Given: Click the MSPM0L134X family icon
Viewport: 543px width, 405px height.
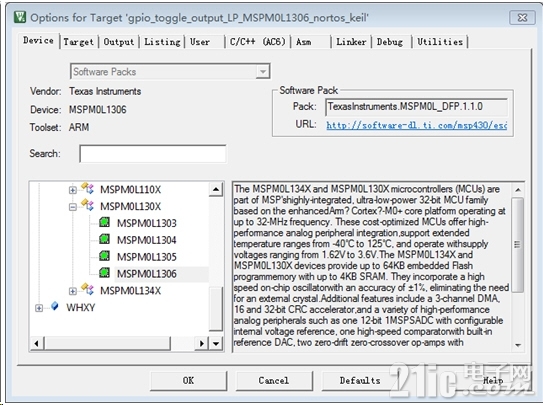Looking at the screenshot, I should tap(87, 289).
